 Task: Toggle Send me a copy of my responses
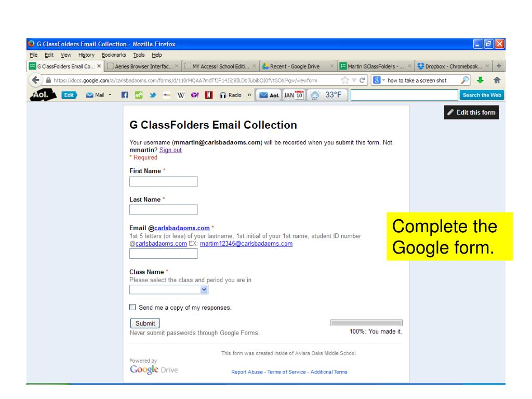tap(132, 307)
